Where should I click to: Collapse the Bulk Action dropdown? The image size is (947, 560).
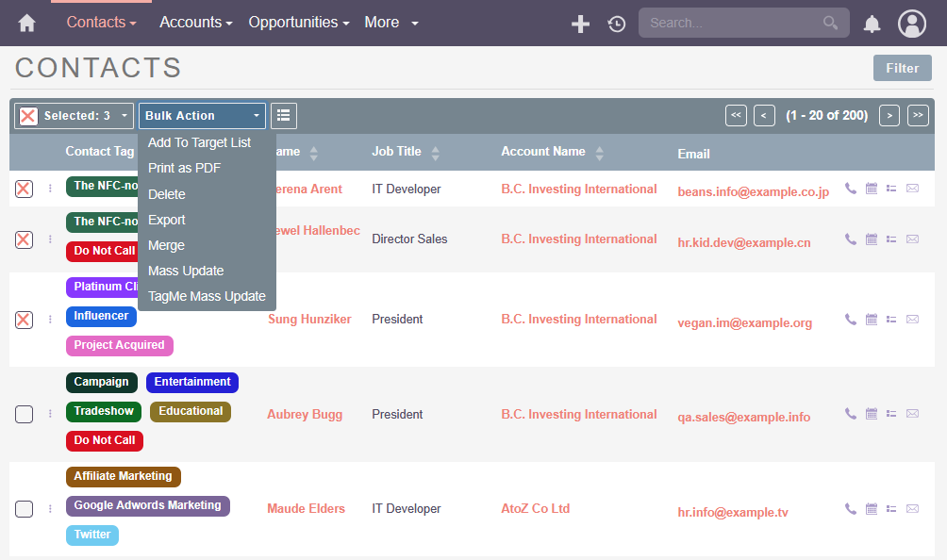coord(202,115)
